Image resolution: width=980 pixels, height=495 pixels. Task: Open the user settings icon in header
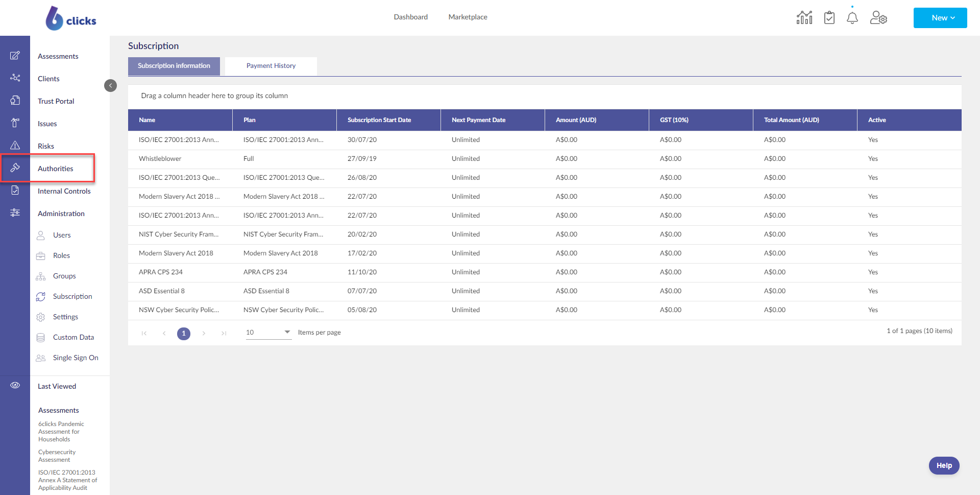click(878, 18)
